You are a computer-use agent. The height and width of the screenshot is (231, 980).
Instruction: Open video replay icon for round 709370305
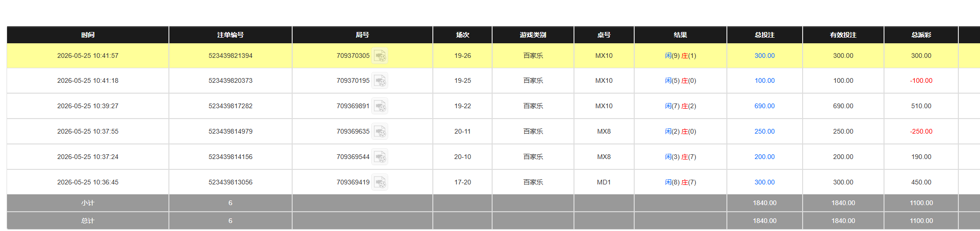(x=380, y=56)
